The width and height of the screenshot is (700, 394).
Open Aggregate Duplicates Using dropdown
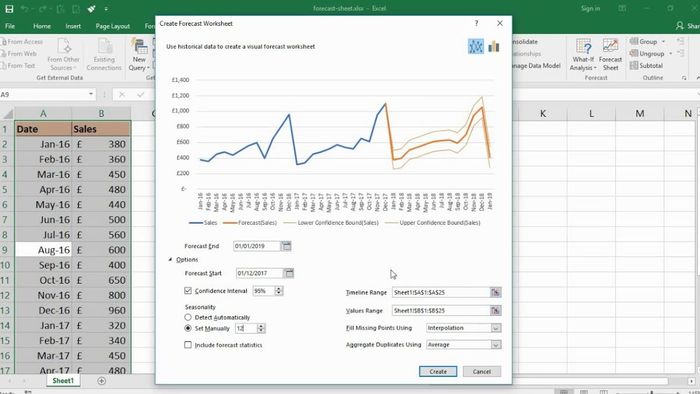(x=496, y=345)
